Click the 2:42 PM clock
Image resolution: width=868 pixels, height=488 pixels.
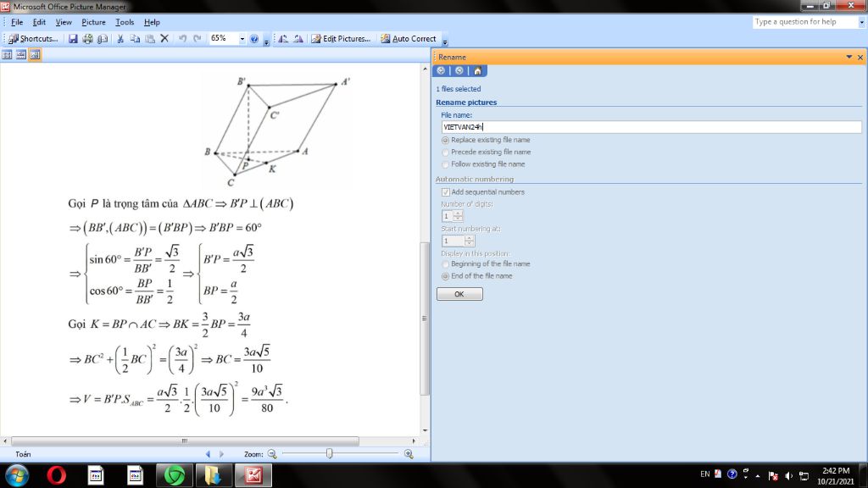[836, 471]
